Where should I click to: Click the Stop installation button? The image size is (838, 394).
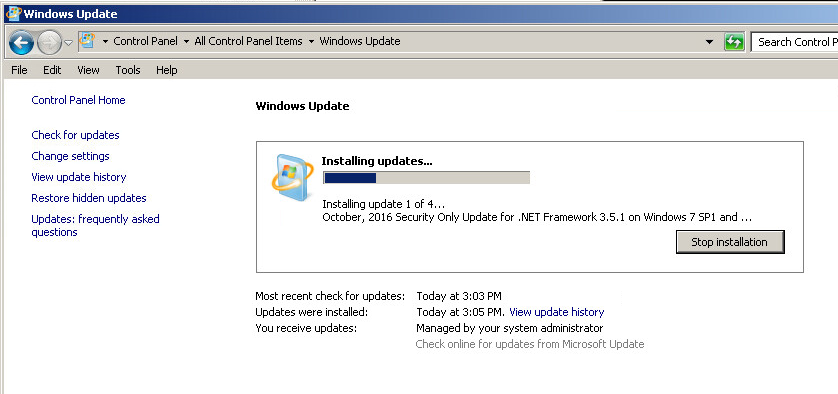pos(730,242)
